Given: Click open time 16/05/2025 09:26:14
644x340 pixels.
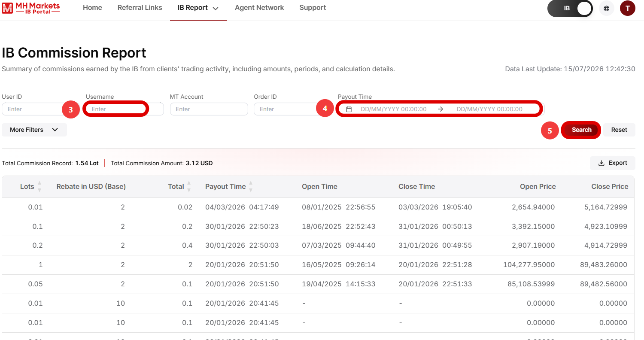Looking at the screenshot, I should tap(339, 265).
